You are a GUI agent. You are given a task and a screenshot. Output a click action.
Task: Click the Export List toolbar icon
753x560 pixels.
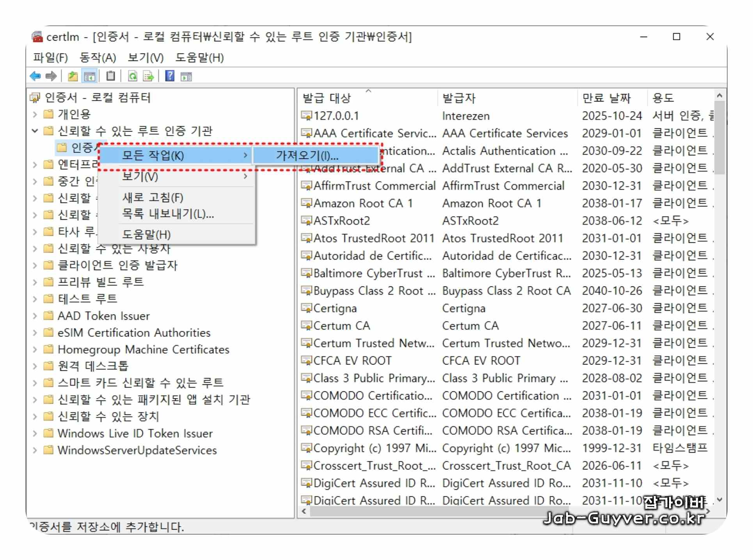pyautogui.click(x=149, y=76)
